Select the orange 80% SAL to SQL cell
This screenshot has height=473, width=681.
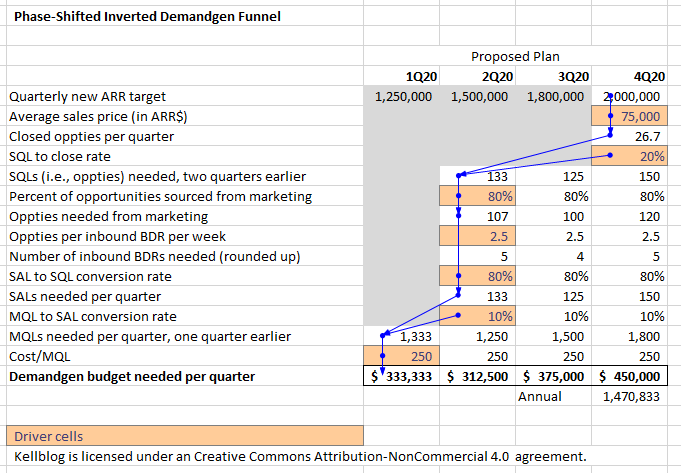(477, 276)
